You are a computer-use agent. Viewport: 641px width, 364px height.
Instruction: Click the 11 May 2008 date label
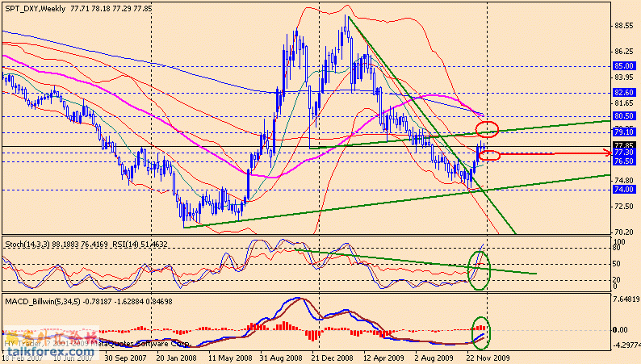pos(230,358)
